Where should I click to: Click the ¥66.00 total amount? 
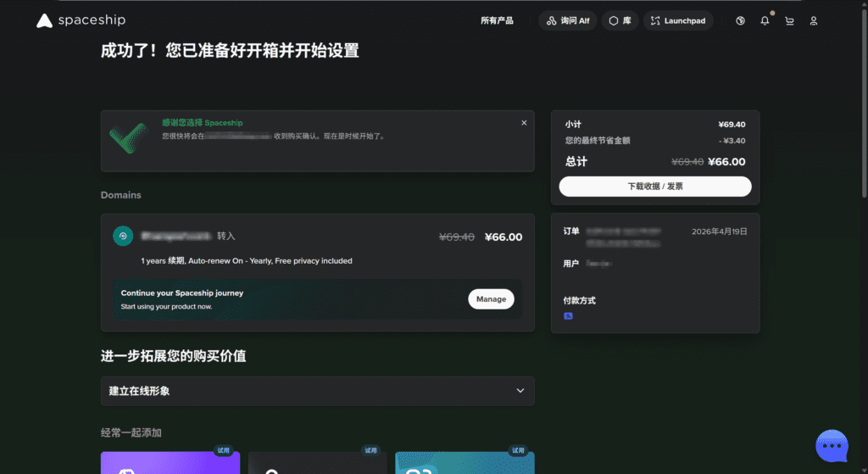(x=726, y=162)
